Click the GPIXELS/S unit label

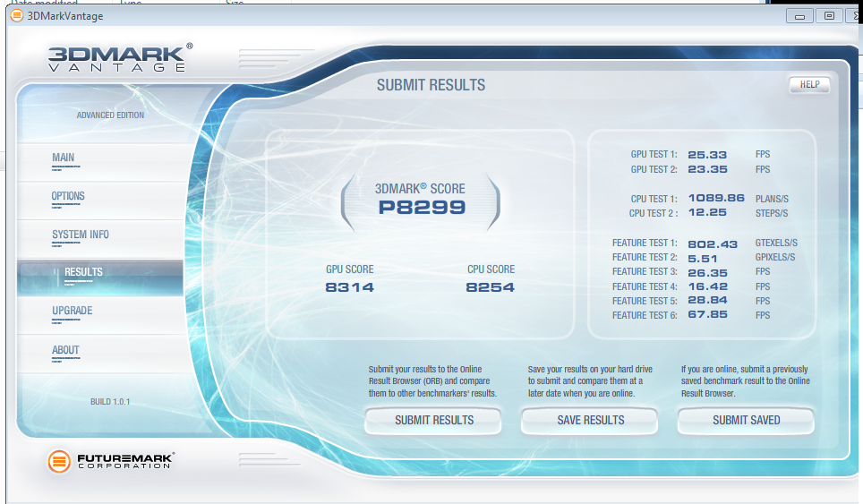tap(775, 257)
